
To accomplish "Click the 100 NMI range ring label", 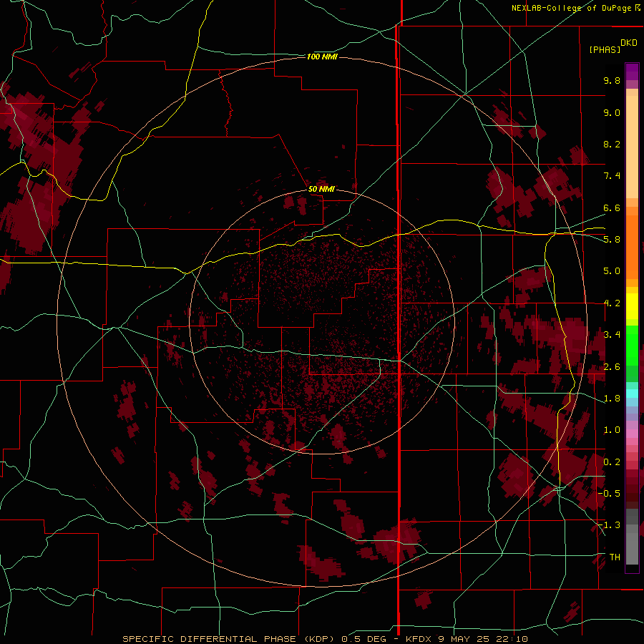I will click(322, 57).
